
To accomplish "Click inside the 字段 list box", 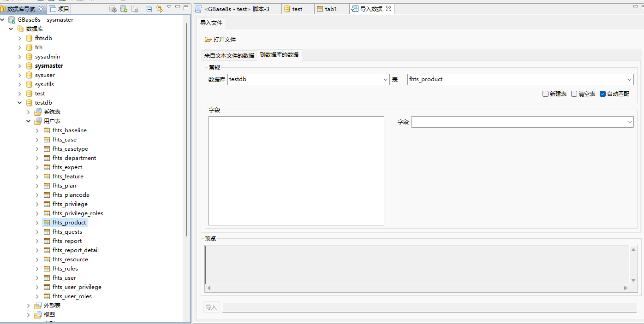I will coord(296,171).
